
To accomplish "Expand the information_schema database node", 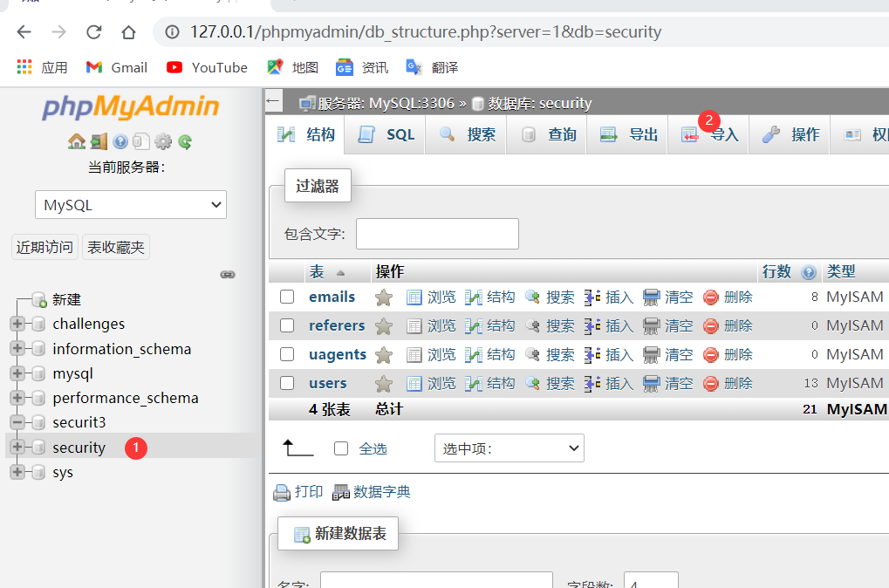I will coord(17,348).
